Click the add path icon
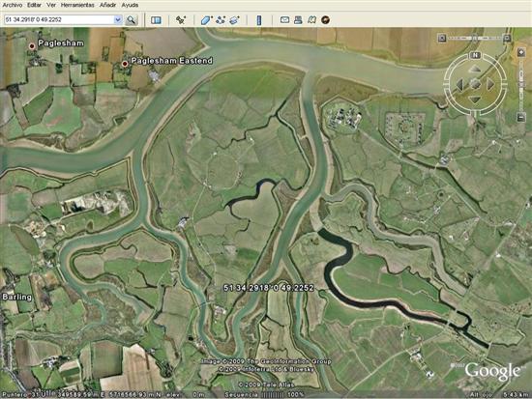Image resolution: width=532 pixels, height=399 pixels. pos(221,20)
